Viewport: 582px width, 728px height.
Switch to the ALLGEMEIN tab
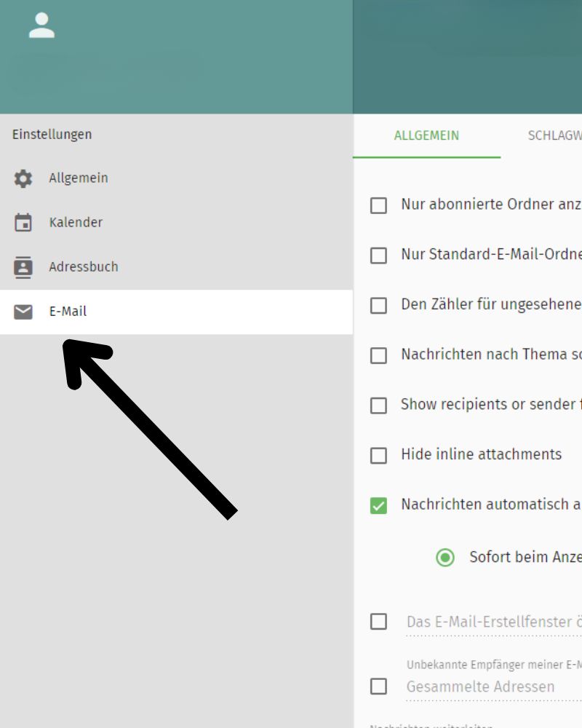point(426,135)
